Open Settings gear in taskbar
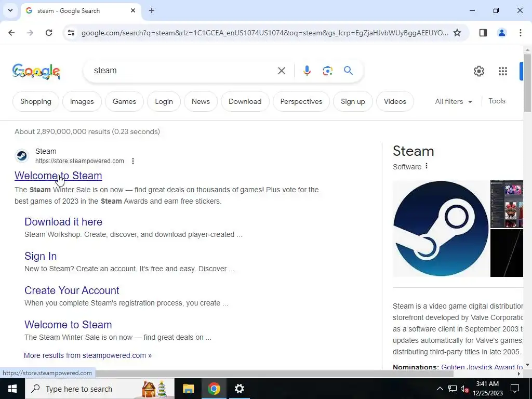 [x=239, y=389]
